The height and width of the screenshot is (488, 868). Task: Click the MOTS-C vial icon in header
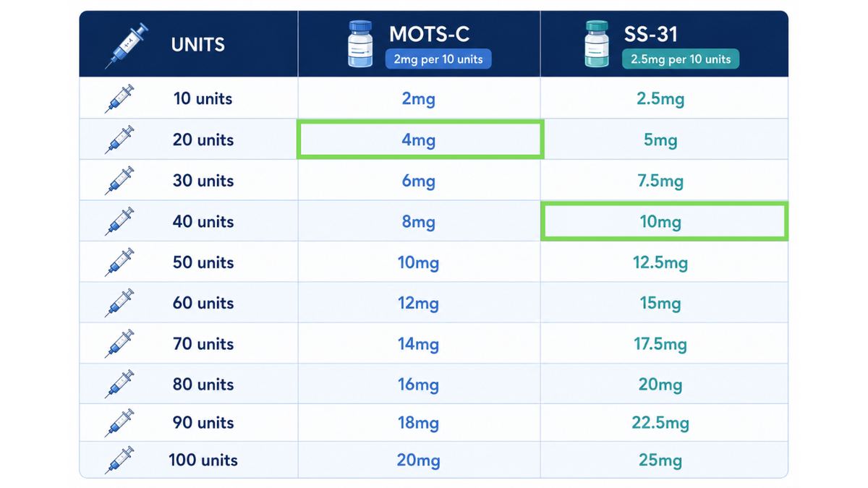(360, 45)
